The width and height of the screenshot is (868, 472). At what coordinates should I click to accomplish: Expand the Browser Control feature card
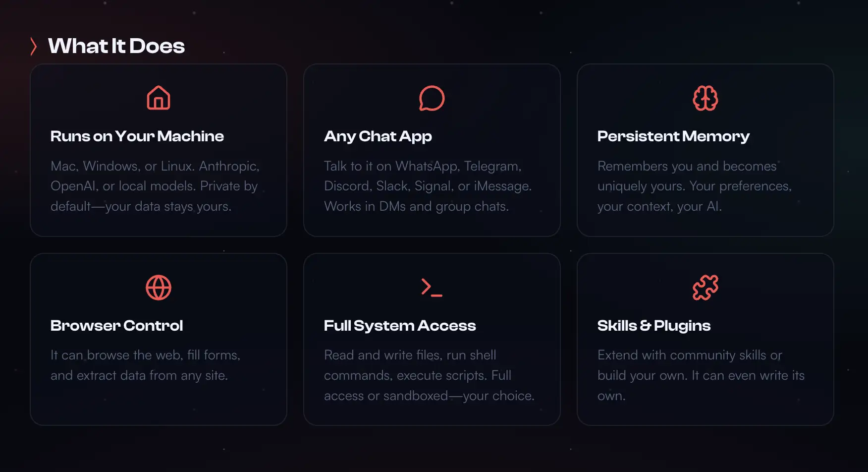click(x=159, y=339)
